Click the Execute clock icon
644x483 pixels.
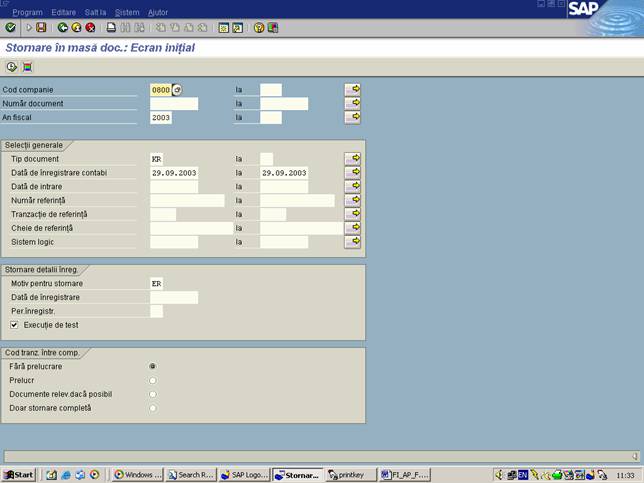(11, 67)
